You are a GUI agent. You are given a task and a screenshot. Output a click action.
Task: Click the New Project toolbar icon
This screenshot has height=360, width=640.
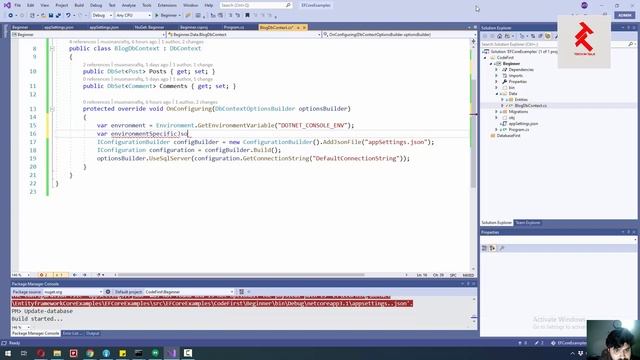click(x=32, y=16)
